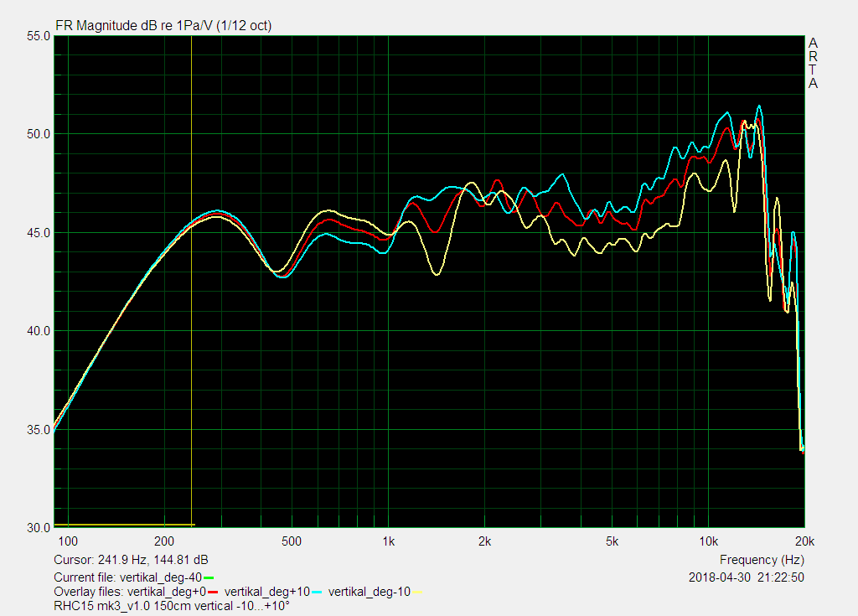The height and width of the screenshot is (616, 858).
Task: Click the yellow vertikal_deg-10 legend swatch
Action: coord(417,592)
